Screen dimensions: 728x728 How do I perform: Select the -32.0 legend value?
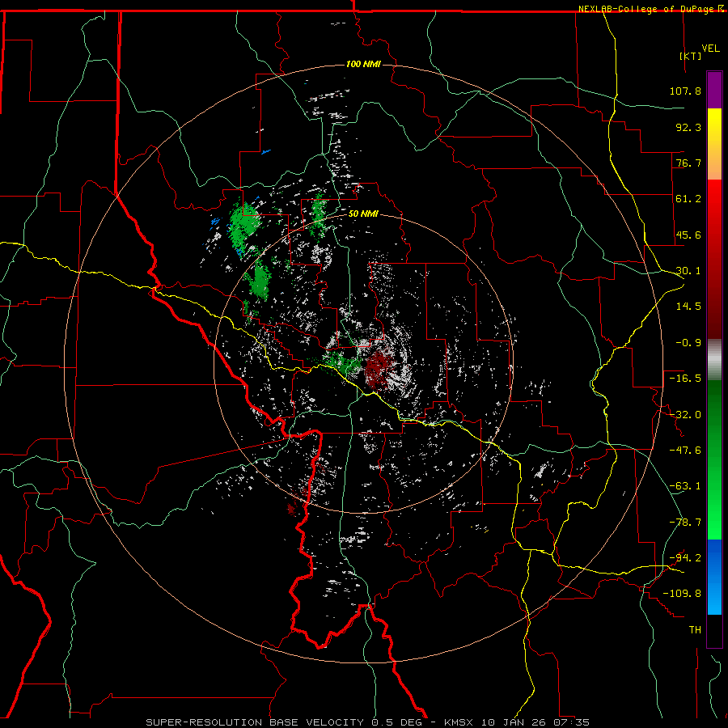click(685, 415)
